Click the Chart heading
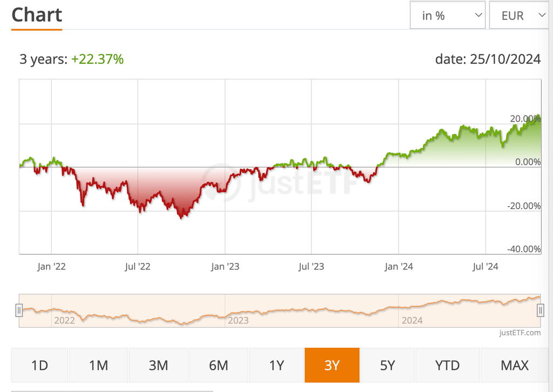553x392 pixels. (x=37, y=15)
